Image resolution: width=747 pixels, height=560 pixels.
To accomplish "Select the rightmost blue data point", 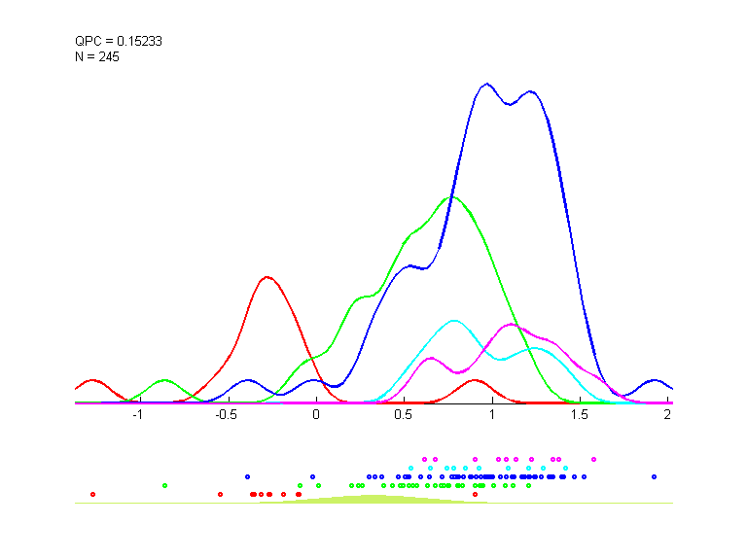I will (654, 476).
